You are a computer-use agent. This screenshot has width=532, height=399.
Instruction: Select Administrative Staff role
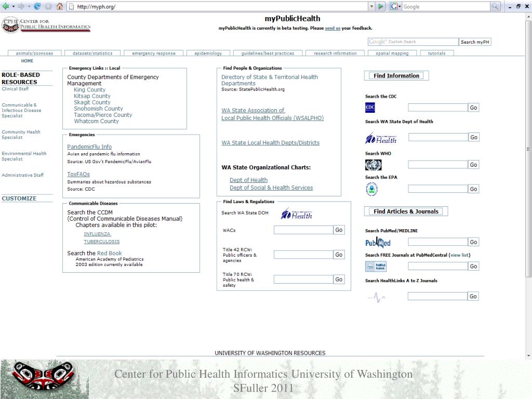tap(23, 175)
